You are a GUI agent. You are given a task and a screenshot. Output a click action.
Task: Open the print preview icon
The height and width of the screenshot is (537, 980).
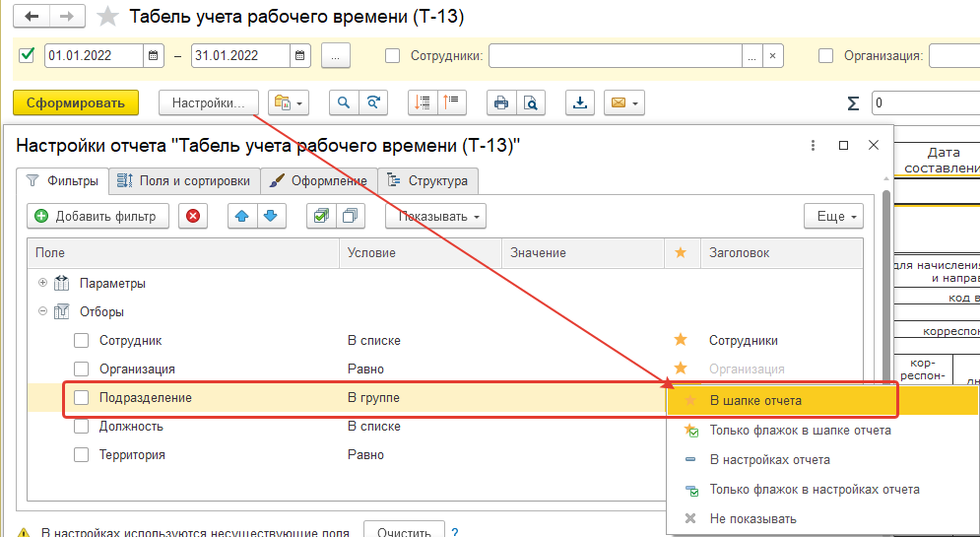530,102
